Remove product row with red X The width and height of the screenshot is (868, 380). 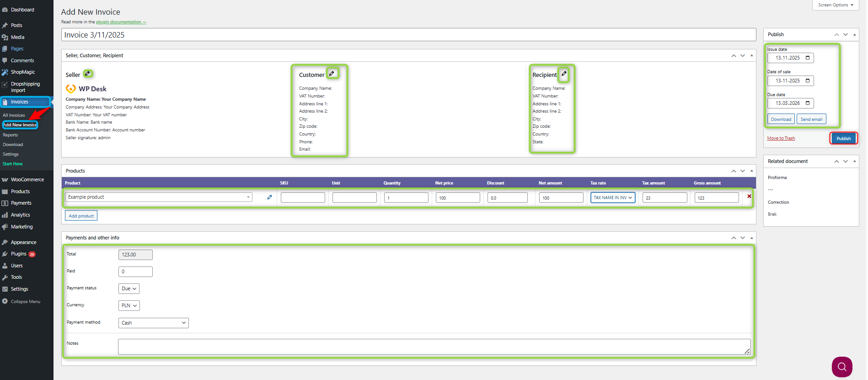749,196
